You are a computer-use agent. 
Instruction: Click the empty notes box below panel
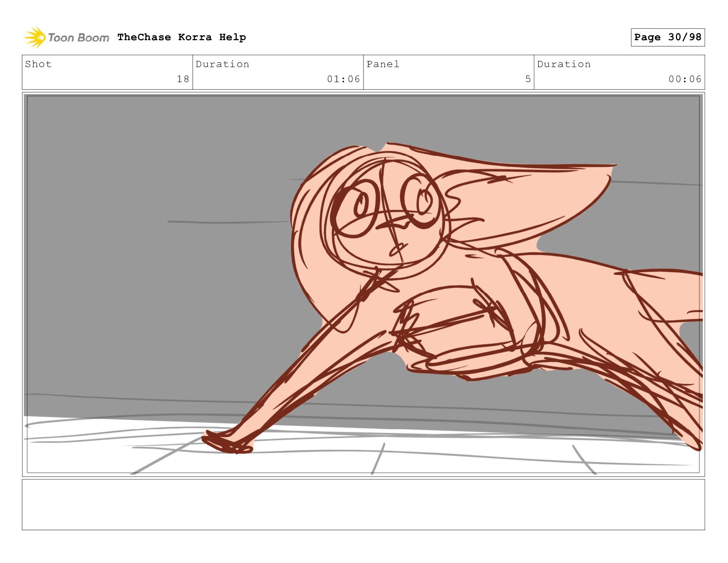pos(363,505)
